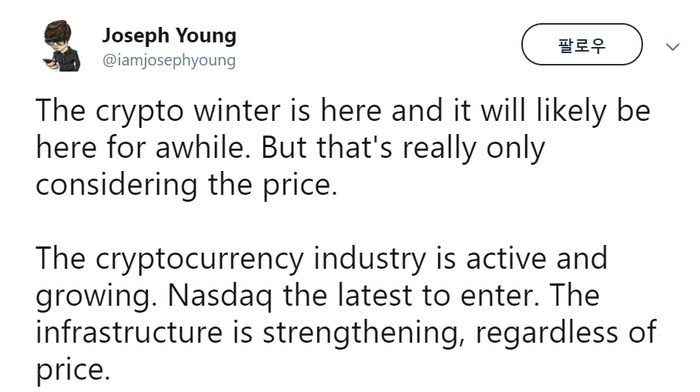Click the 팔로우 follow button
Image resolution: width=700 pixels, height=392 pixels.
[x=582, y=45]
